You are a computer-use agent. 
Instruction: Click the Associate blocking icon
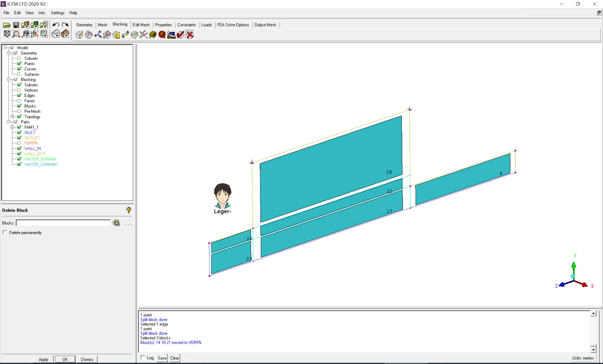[x=116, y=35]
